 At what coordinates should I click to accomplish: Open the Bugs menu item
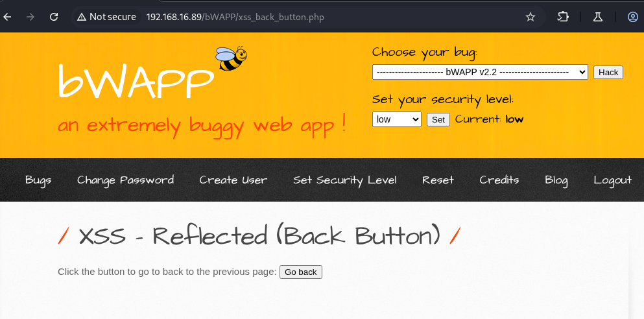pos(38,180)
